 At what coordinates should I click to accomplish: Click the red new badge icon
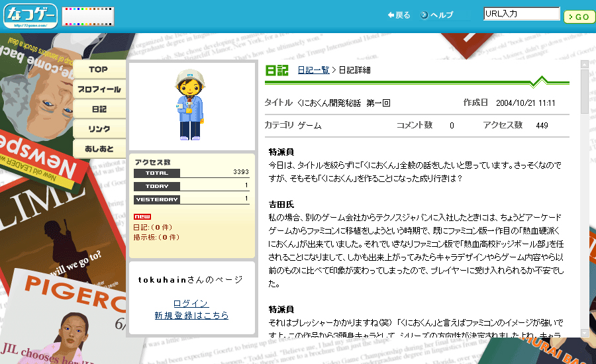[x=142, y=216]
